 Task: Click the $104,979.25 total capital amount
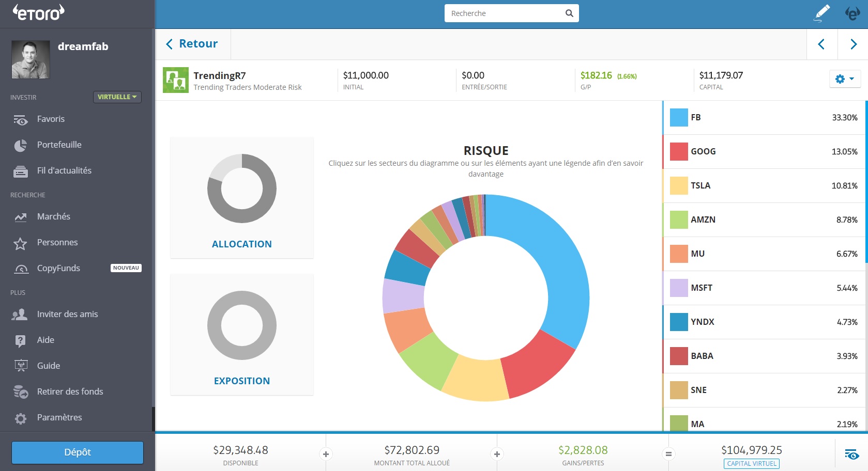coord(752,450)
